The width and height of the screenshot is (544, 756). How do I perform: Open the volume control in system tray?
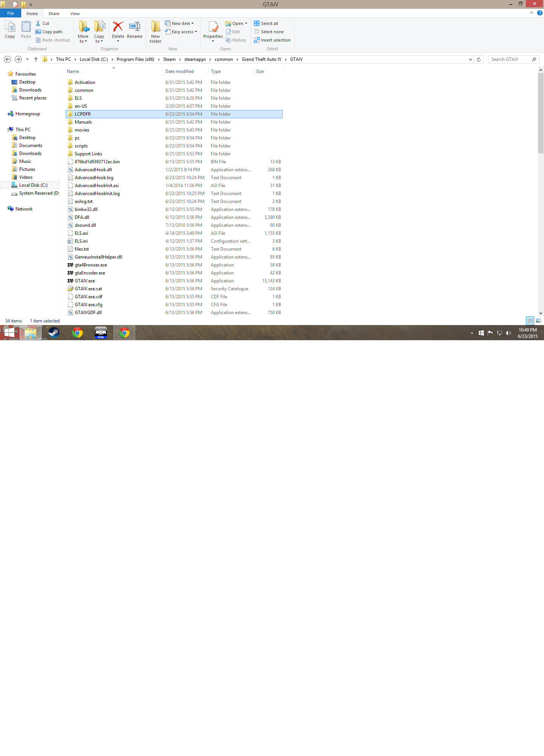click(508, 333)
